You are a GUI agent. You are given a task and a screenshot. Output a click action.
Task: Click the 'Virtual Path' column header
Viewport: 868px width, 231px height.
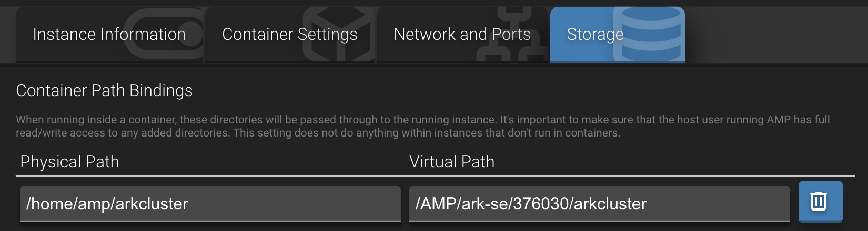452,162
